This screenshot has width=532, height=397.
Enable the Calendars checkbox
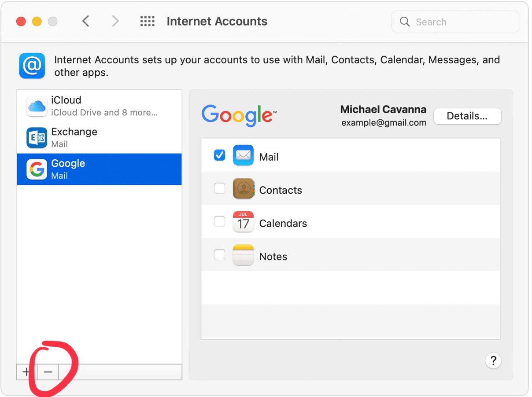[x=219, y=221]
